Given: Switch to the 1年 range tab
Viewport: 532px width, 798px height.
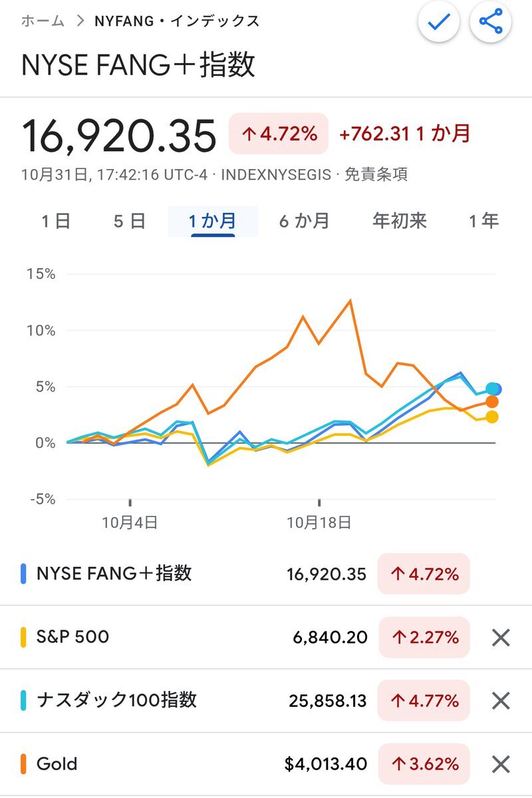Looking at the screenshot, I should 483,221.
